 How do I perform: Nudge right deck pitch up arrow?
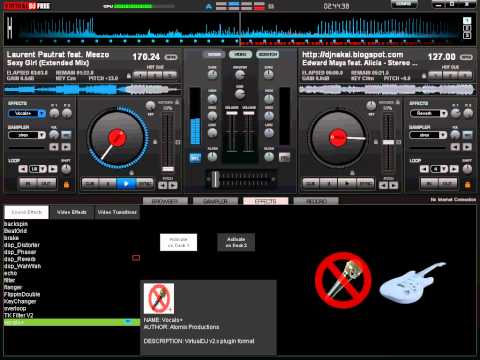[394, 185]
